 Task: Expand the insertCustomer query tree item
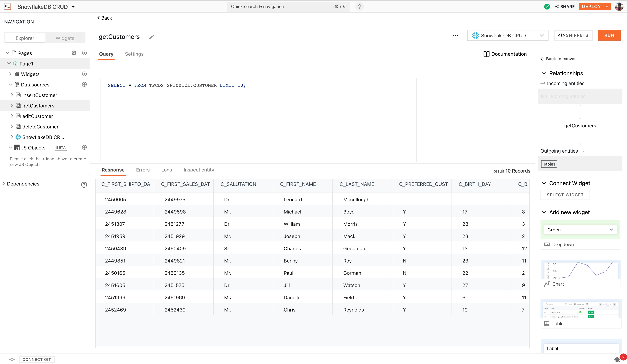(12, 95)
